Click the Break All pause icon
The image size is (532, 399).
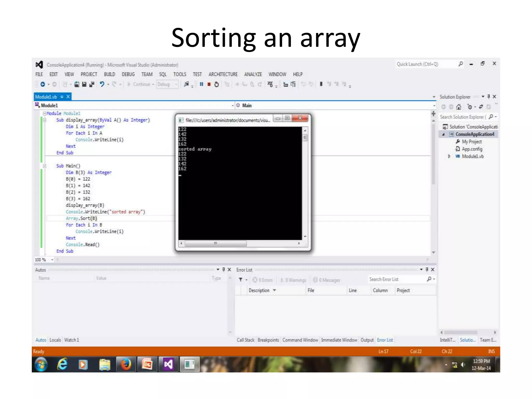coord(201,84)
